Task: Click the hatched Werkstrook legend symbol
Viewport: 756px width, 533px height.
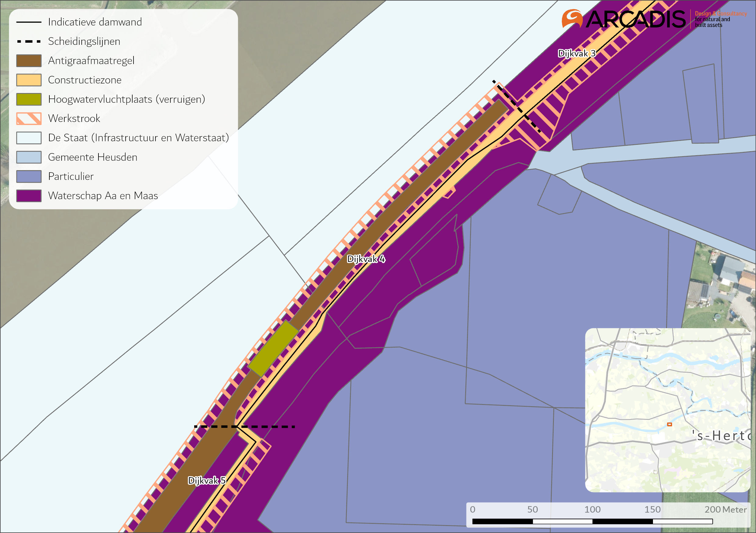Action: click(x=29, y=119)
